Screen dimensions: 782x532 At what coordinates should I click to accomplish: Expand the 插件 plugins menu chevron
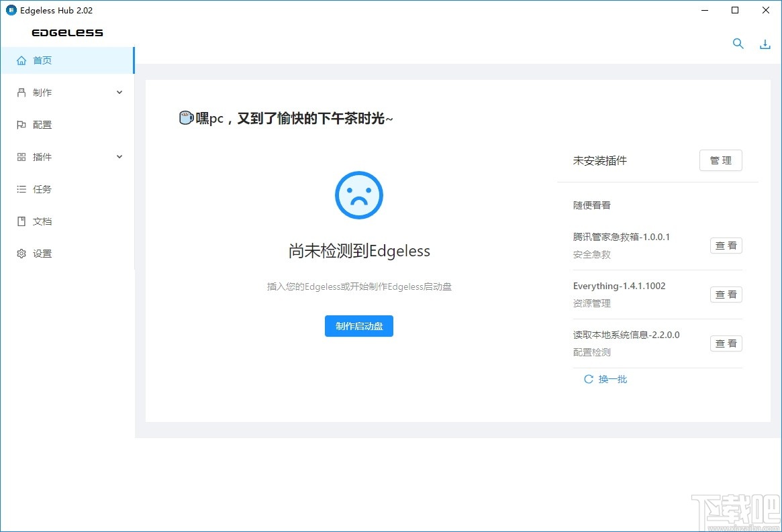[x=119, y=156]
